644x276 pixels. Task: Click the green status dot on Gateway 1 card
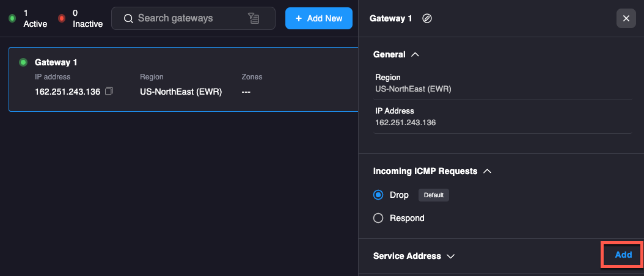click(x=23, y=62)
